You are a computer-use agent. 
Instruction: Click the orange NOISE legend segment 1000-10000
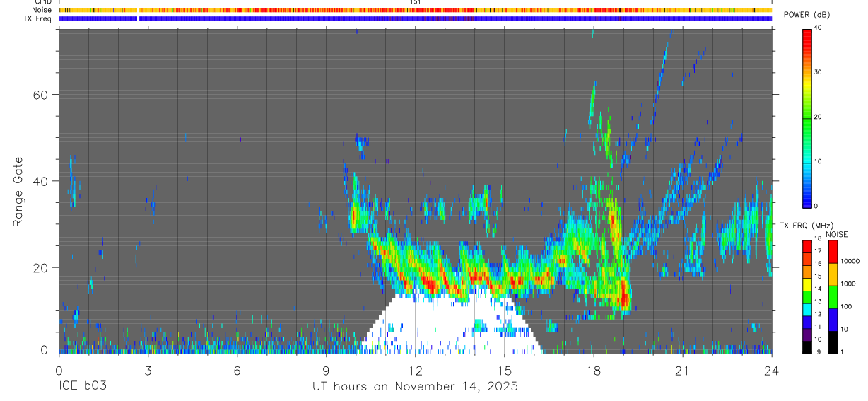click(833, 274)
